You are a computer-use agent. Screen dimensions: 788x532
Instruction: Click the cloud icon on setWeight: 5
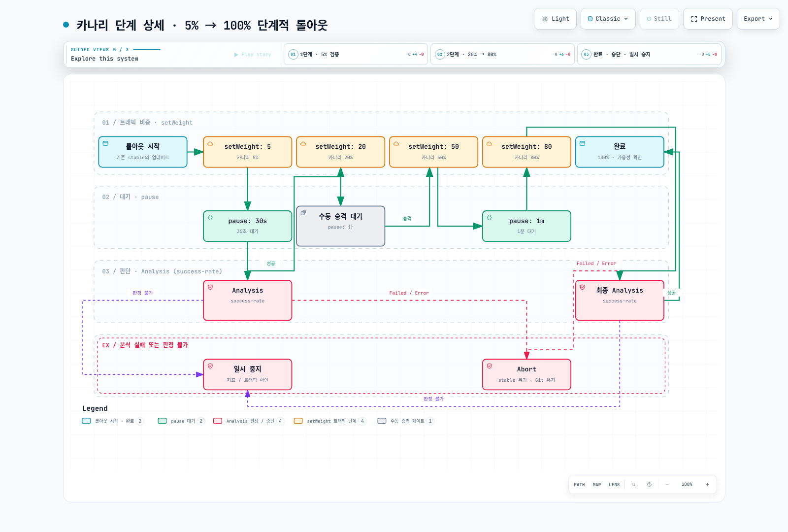click(210, 144)
